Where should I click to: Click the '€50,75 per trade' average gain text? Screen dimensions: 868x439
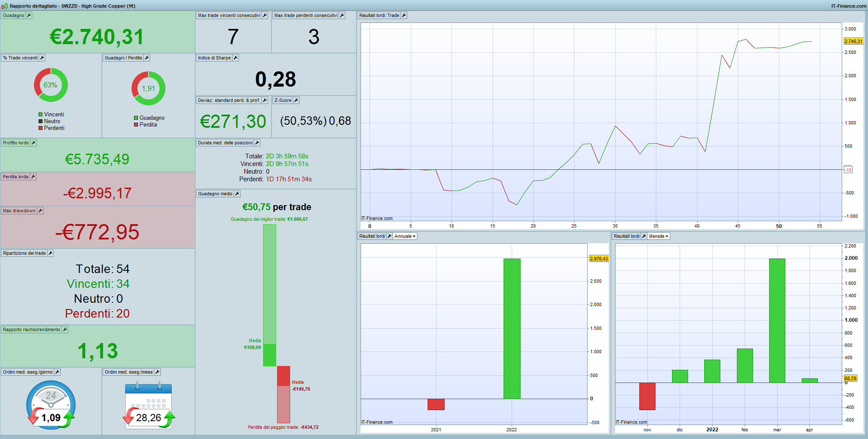(x=277, y=207)
